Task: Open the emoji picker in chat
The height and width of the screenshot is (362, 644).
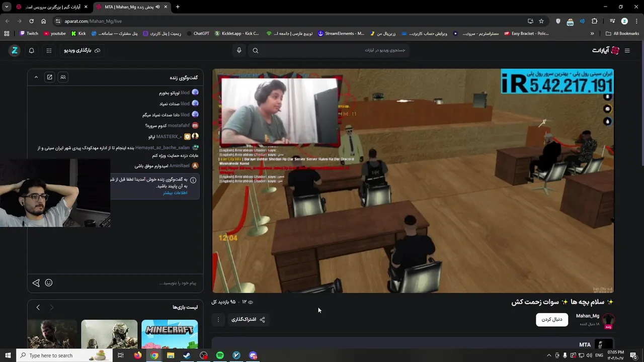Action: pyautogui.click(x=49, y=283)
